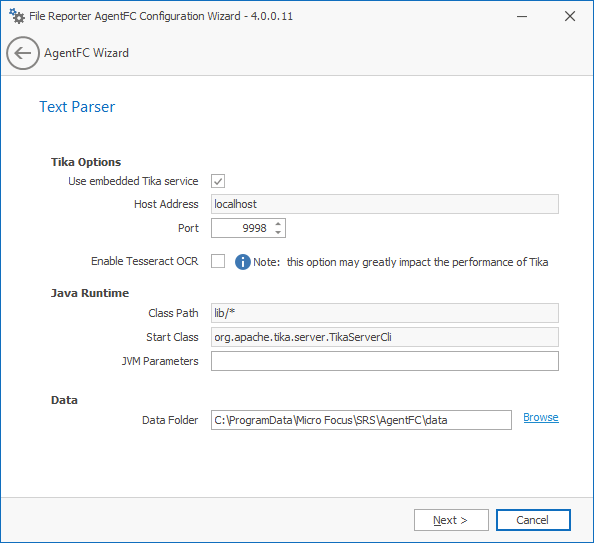Click the Host Address field
Image resolution: width=594 pixels, height=543 pixels.
[x=385, y=204]
